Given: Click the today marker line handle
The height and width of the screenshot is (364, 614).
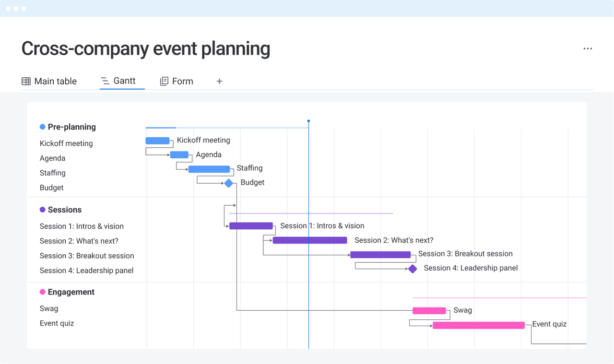Looking at the screenshot, I should click(x=308, y=121).
